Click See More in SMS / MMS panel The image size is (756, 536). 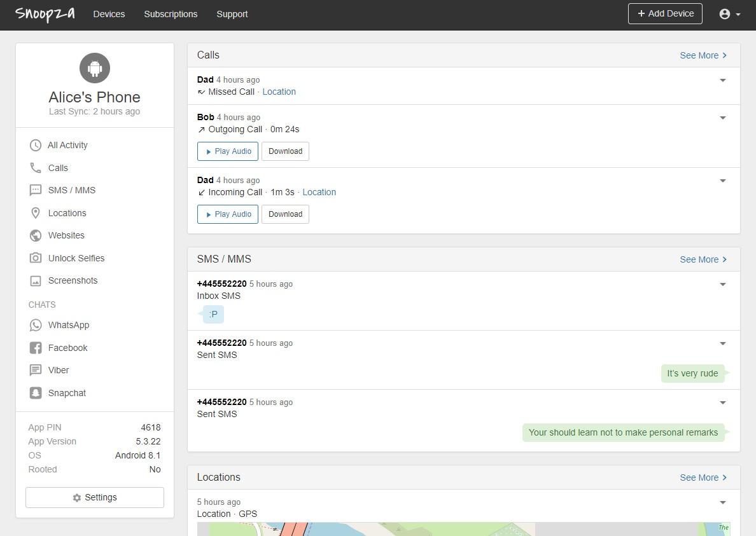[x=703, y=259]
